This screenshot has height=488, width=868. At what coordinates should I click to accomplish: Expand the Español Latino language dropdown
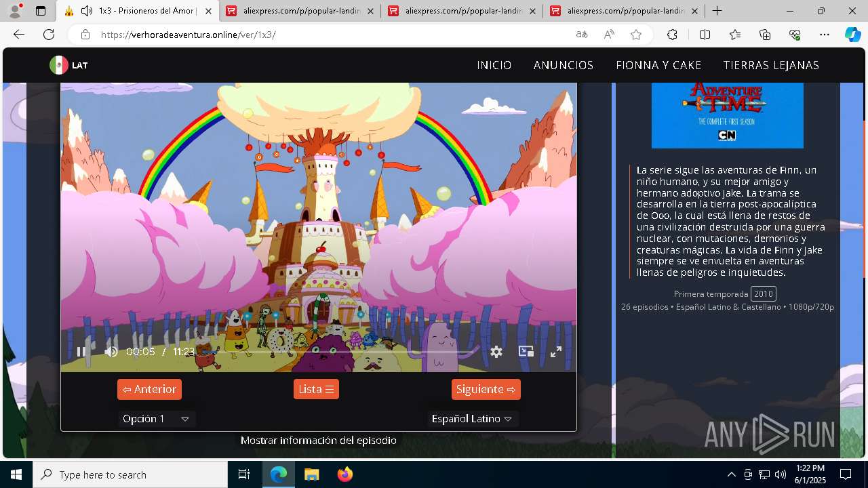[x=473, y=419]
